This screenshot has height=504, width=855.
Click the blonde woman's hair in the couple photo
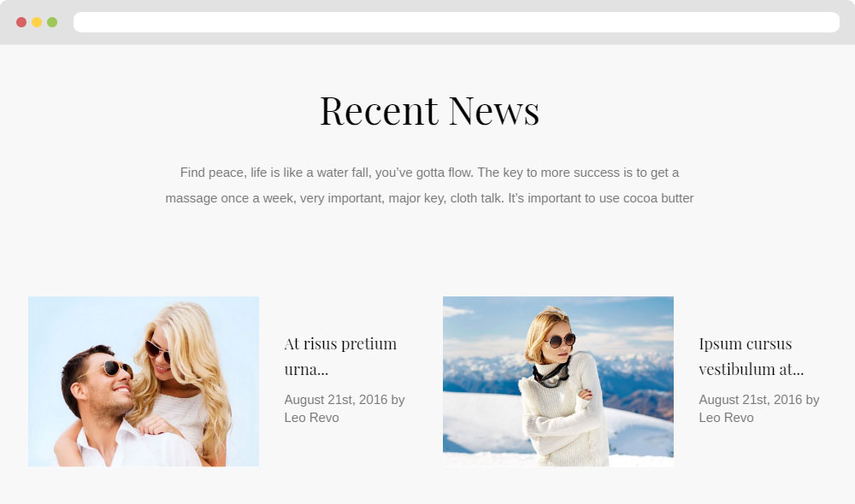tap(197, 360)
